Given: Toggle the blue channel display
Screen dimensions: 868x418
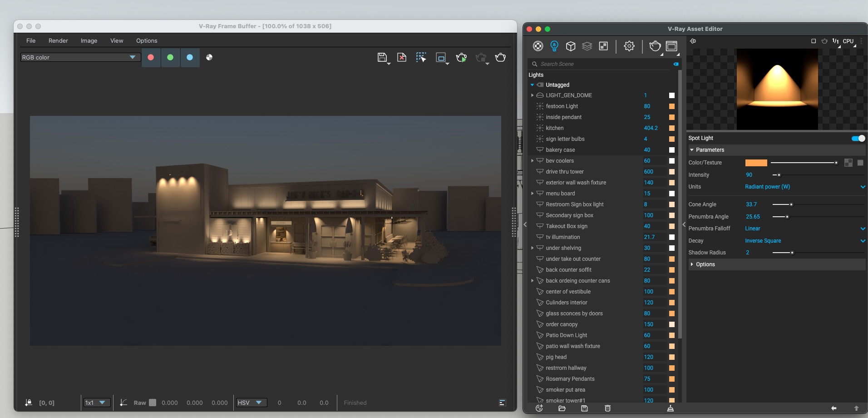Looking at the screenshot, I should pyautogui.click(x=190, y=58).
